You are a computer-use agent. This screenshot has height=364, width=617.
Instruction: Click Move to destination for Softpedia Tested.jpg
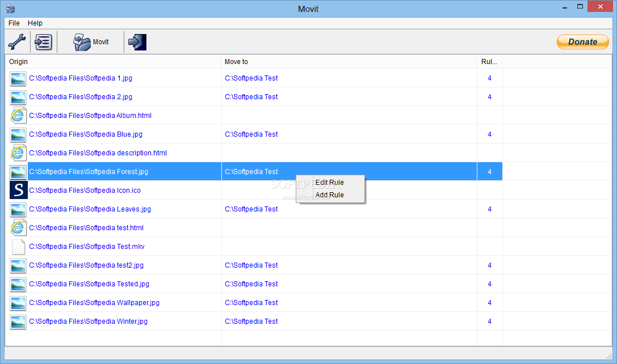point(251,284)
